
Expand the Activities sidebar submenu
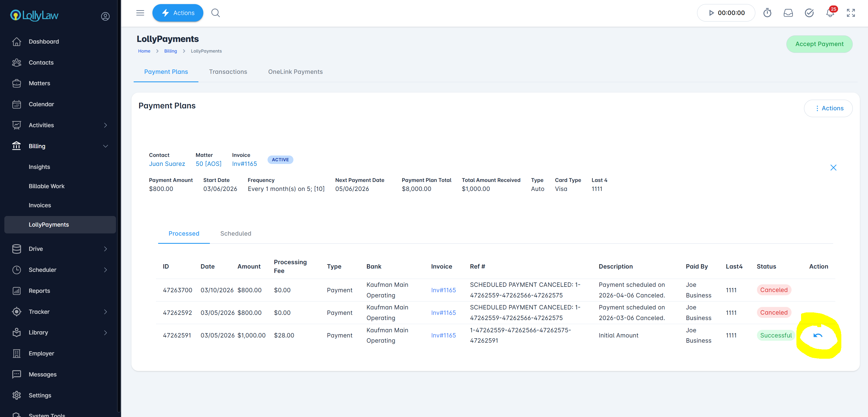pyautogui.click(x=105, y=125)
